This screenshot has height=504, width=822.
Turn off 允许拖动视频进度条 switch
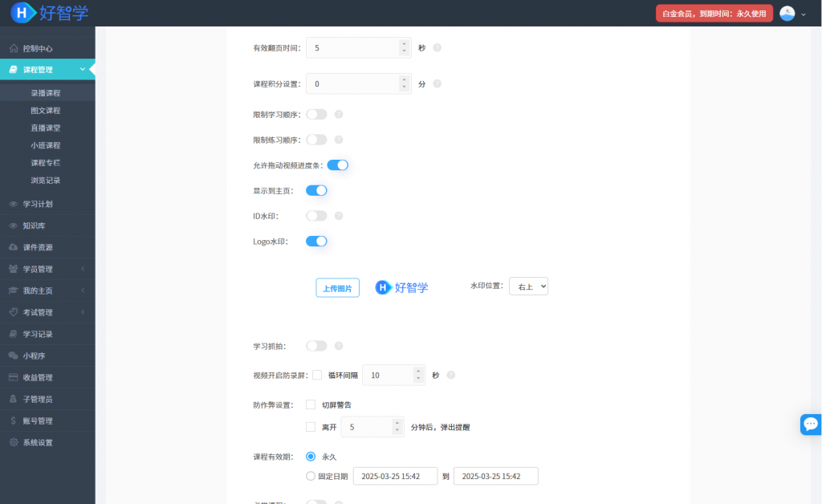point(337,165)
